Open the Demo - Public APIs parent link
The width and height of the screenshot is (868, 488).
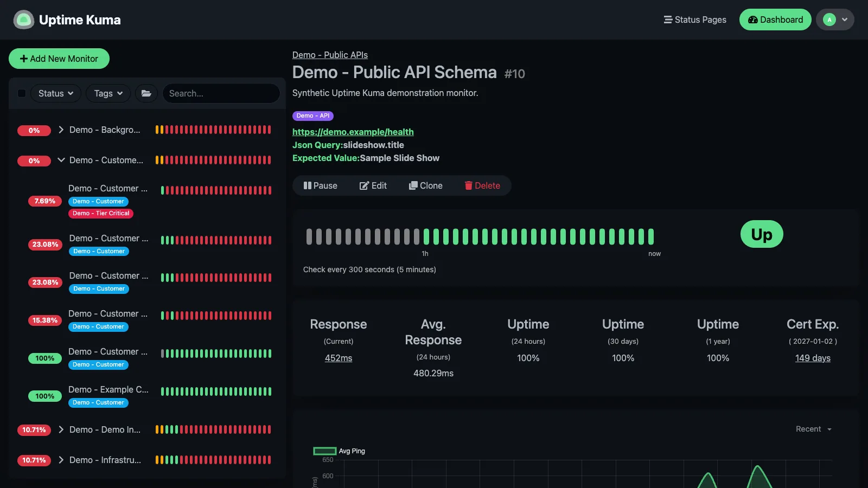click(x=330, y=55)
